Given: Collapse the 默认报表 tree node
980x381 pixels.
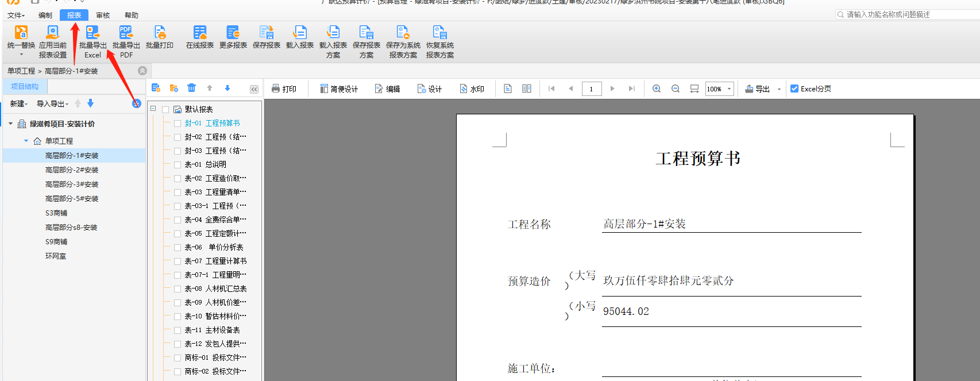Looking at the screenshot, I should 153,109.
